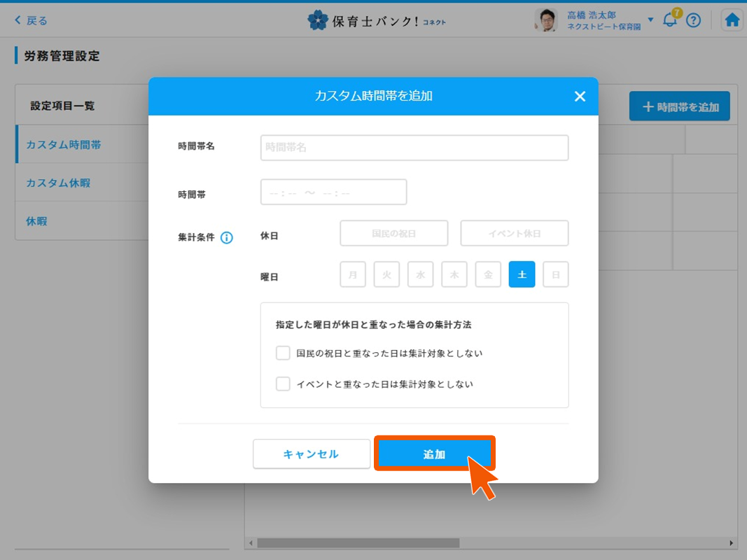Open the notifications bell icon

(670, 20)
